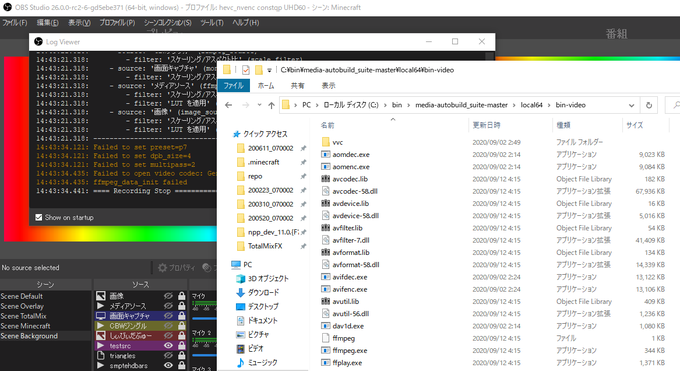Click the OBS logo in Log Viewer title
The height and width of the screenshot is (371, 680).
coord(39,42)
